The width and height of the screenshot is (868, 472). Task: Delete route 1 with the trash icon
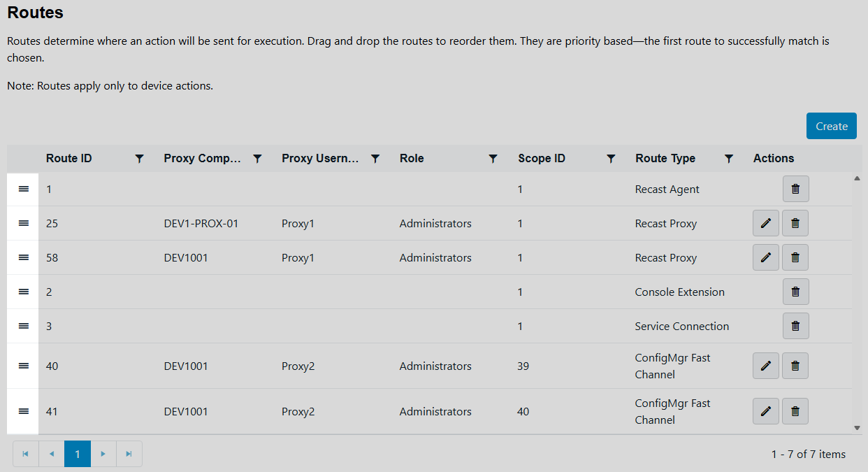795,189
